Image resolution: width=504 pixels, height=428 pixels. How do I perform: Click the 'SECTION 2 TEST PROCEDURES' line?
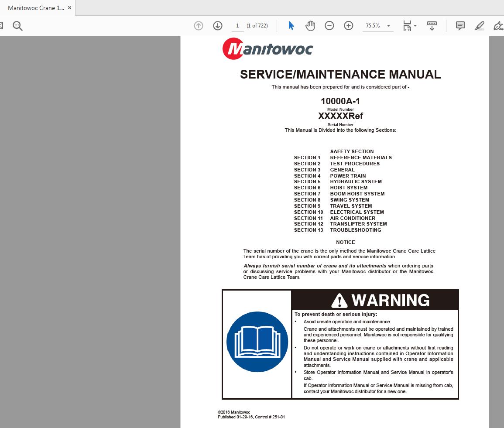[x=337, y=164]
